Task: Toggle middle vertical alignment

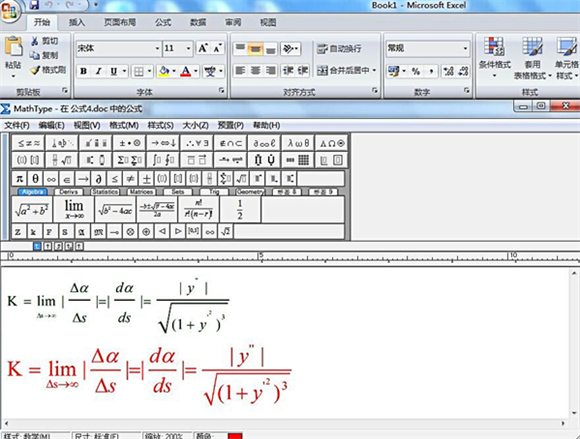Action: click(x=255, y=49)
